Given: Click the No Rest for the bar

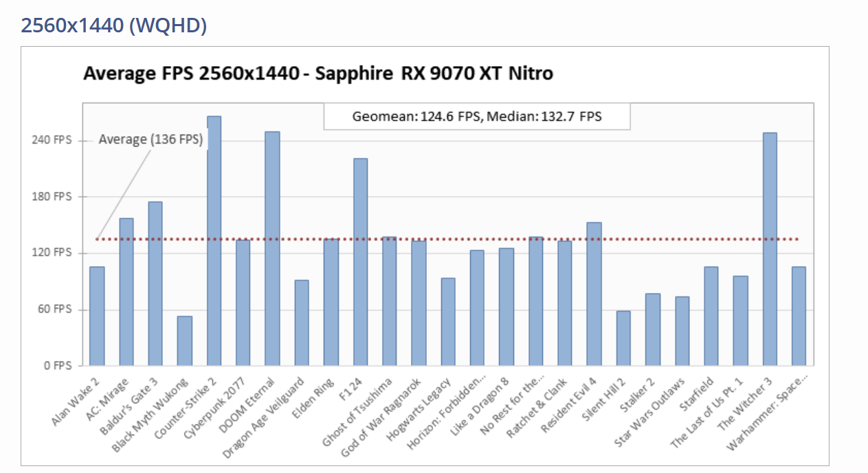Looking at the screenshot, I should [536, 301].
